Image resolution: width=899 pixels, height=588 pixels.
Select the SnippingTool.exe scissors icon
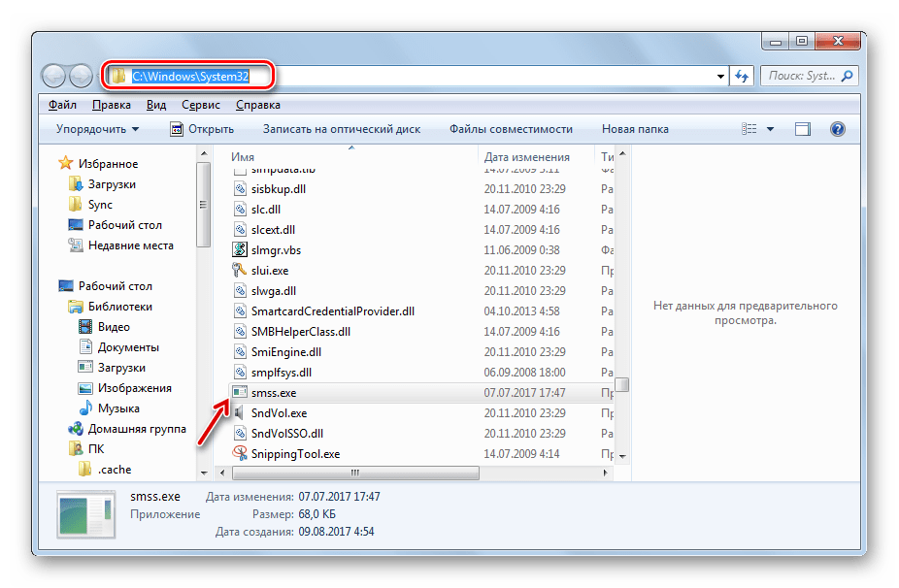coord(240,453)
